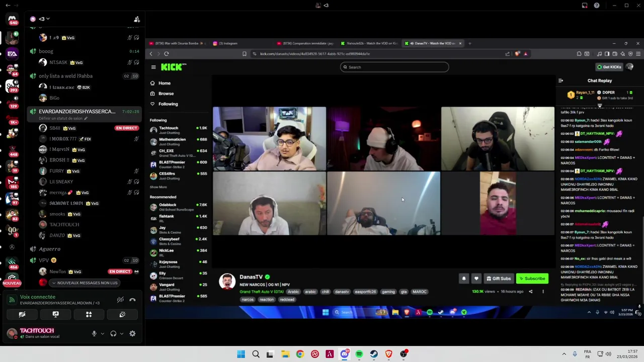Click Gift Subs in streamed Kick page
Viewport: 644px width, 362px height.
(499, 279)
